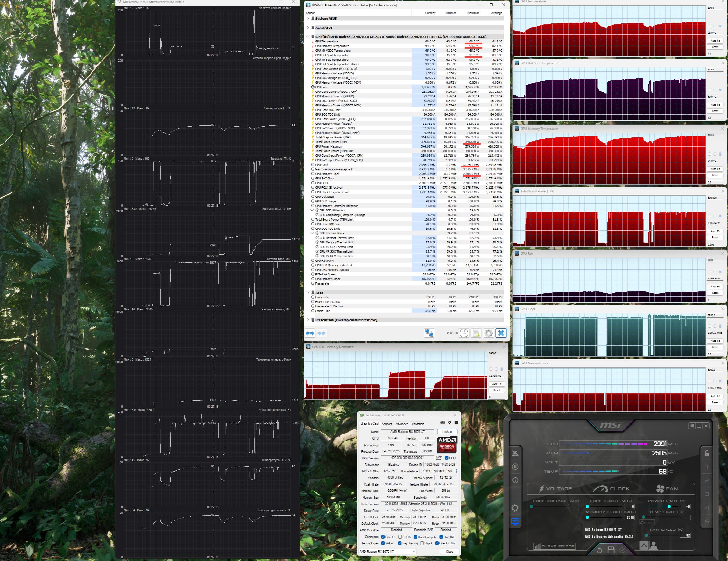Expand the System: ASUS sensor group
Screen dimensions: 728x561
pos(308,19)
